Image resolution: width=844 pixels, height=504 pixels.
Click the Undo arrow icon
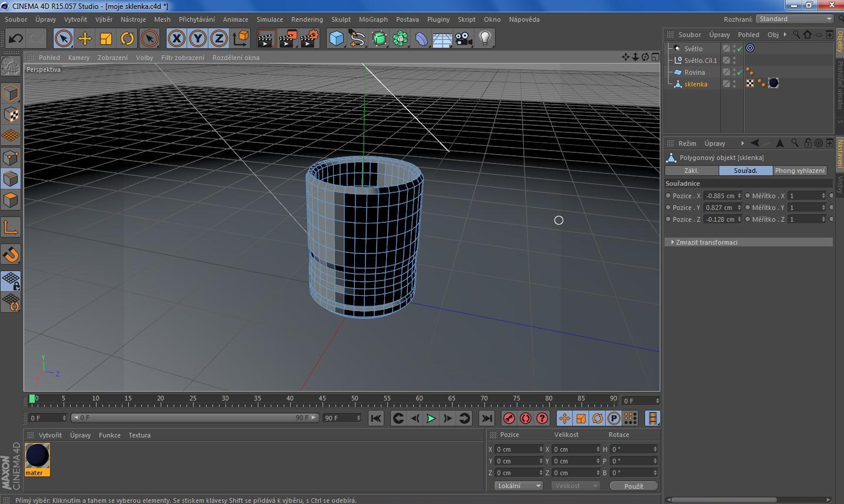click(x=16, y=39)
